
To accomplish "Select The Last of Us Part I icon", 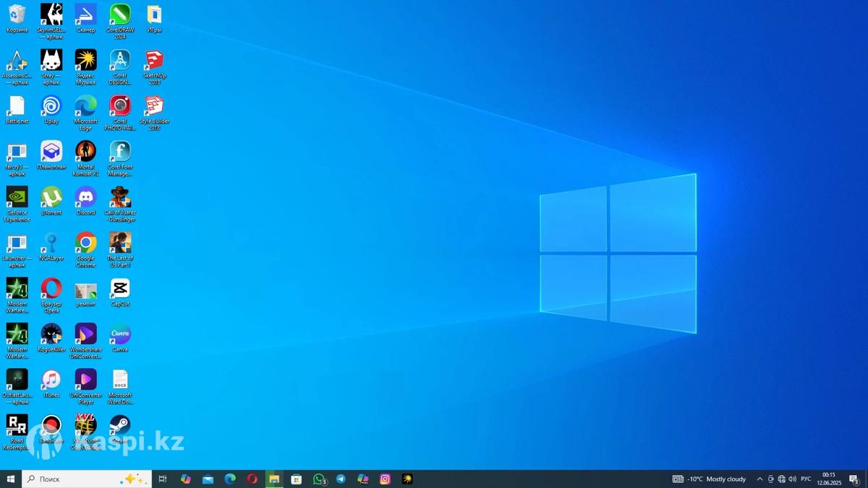I will pyautogui.click(x=120, y=250).
